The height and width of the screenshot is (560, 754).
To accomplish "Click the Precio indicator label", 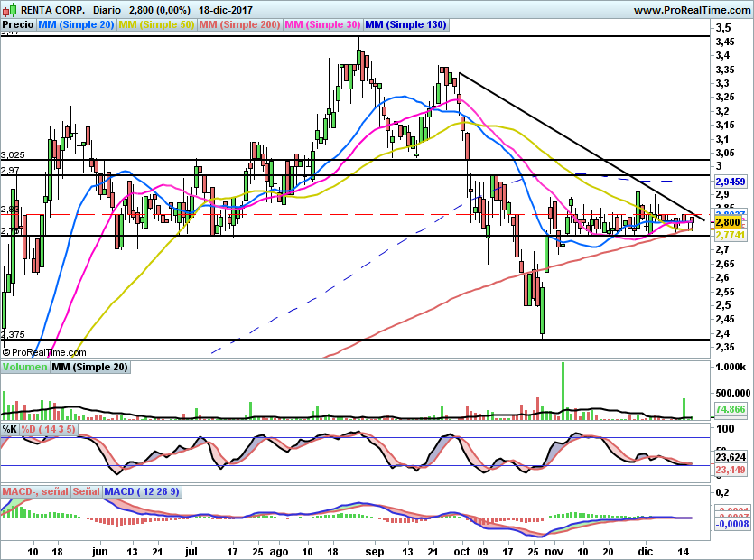I will coord(18,24).
